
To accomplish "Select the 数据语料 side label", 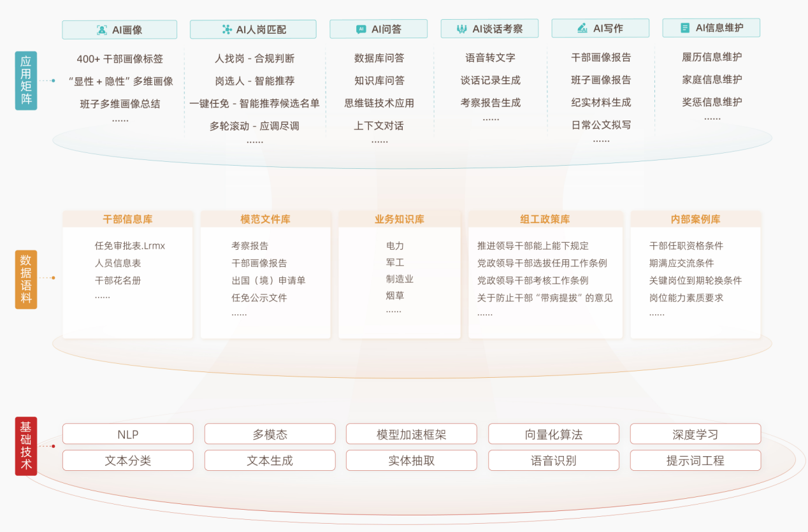I will pos(25,279).
